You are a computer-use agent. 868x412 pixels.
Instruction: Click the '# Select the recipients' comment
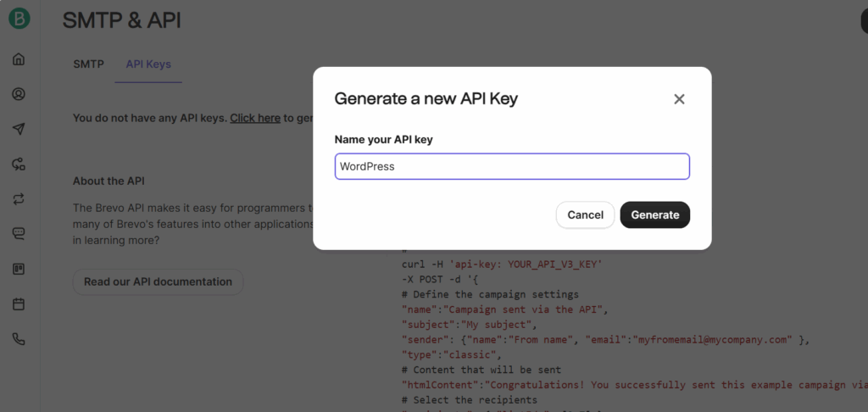click(x=470, y=400)
